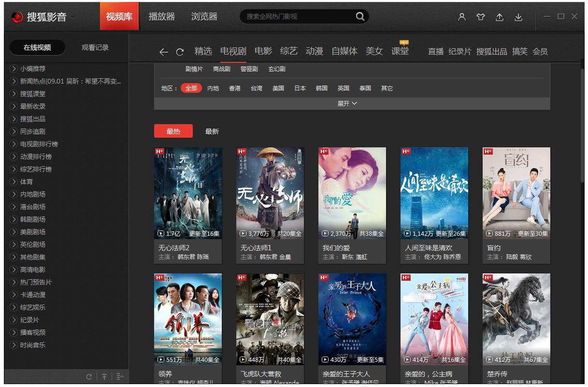Open 课堂 tab with NEW badge
Viewport: 588px width, 387px height.
400,51
